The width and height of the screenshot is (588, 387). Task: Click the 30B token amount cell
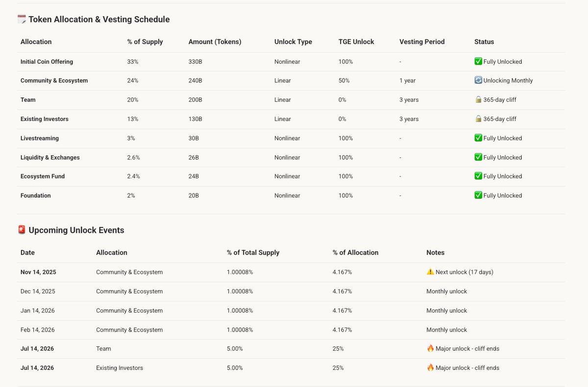(194, 138)
